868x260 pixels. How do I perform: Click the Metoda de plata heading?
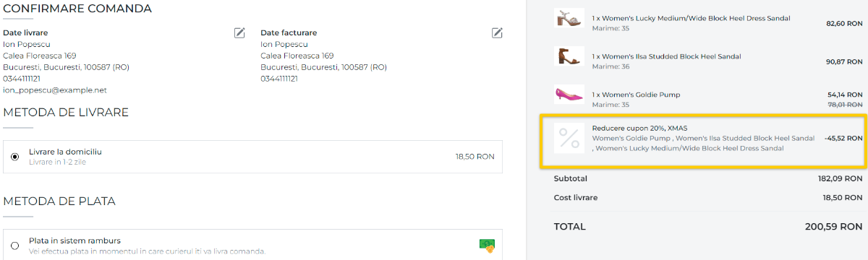(59, 201)
